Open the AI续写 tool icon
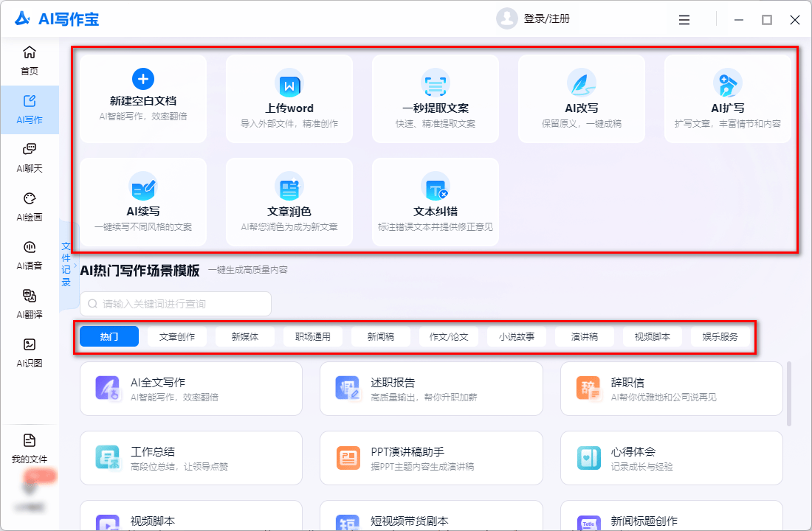Screen dimensions: 812x531 [x=142, y=187]
